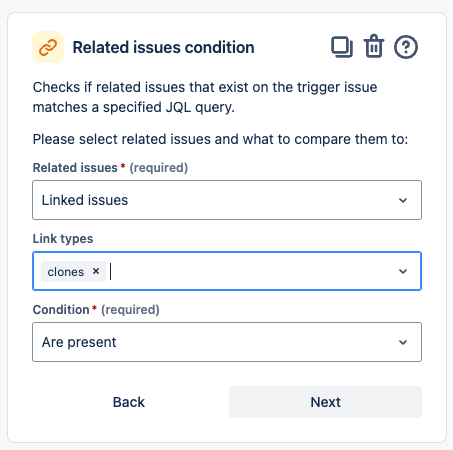
Task: Expand the Are present condition dropdown
Action: (x=227, y=342)
